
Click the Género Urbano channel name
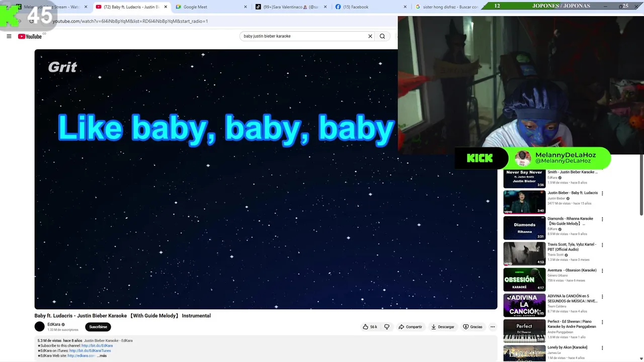(x=557, y=276)
